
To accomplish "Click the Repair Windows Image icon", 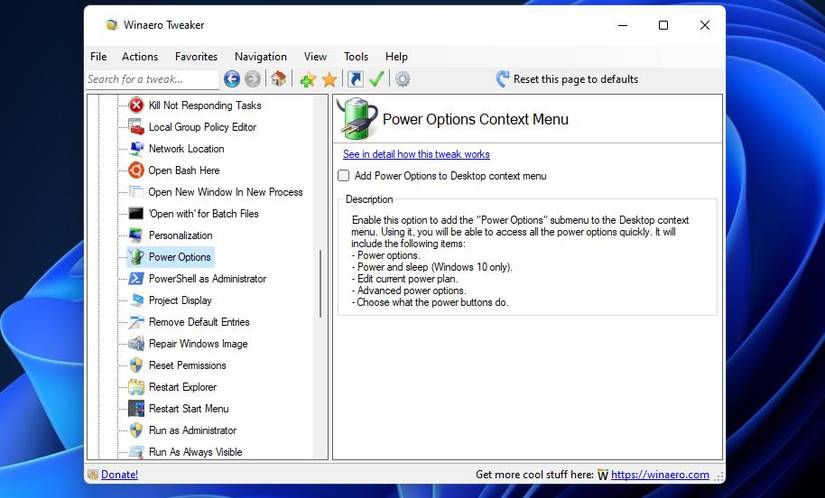I will point(136,343).
